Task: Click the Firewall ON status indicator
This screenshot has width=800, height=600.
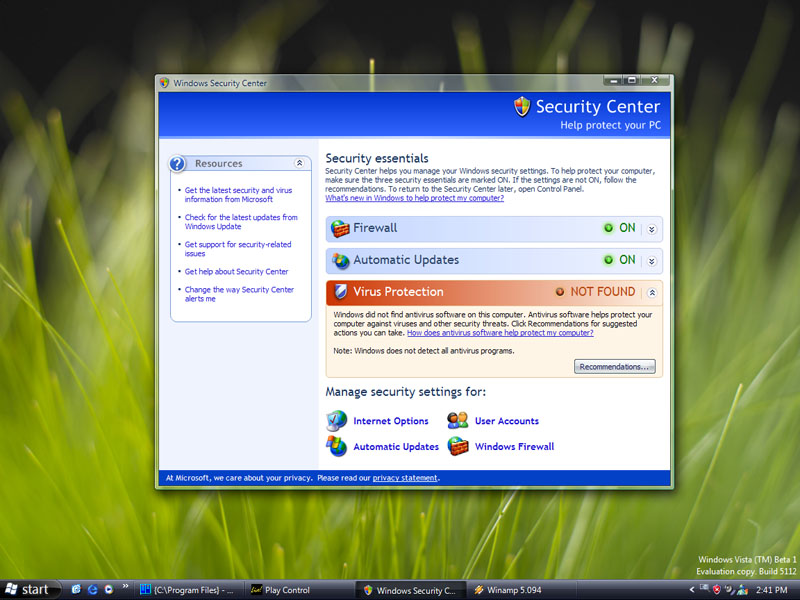Action: pyautogui.click(x=619, y=228)
